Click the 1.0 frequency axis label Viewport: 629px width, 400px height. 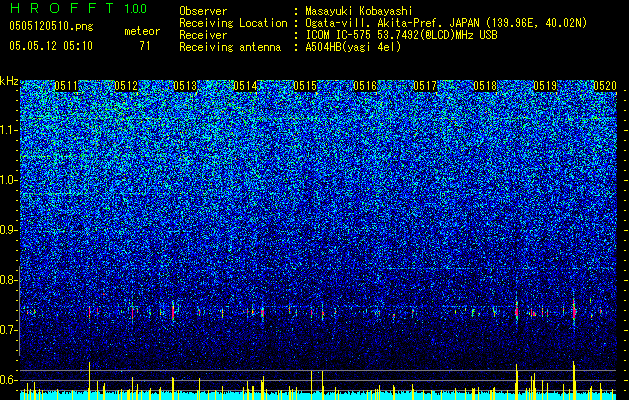coord(8,180)
